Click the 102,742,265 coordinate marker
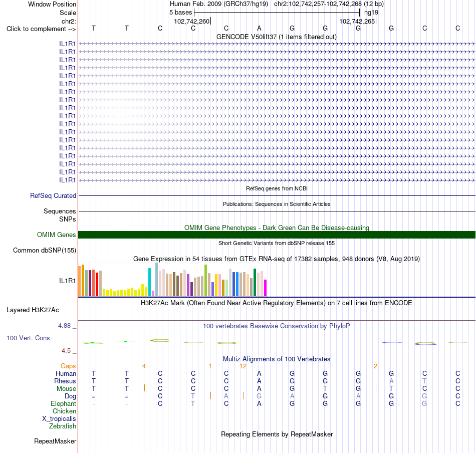Screen dimensions: 476x453 coord(357,21)
